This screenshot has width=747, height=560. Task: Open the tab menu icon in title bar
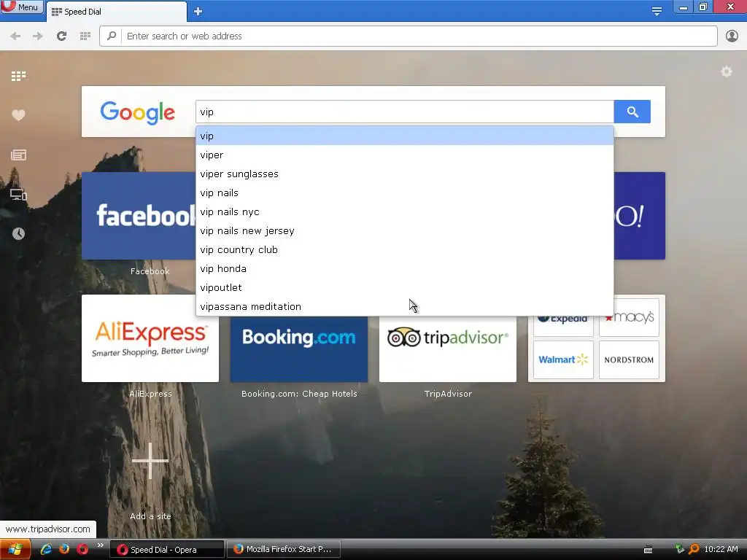[657, 11]
